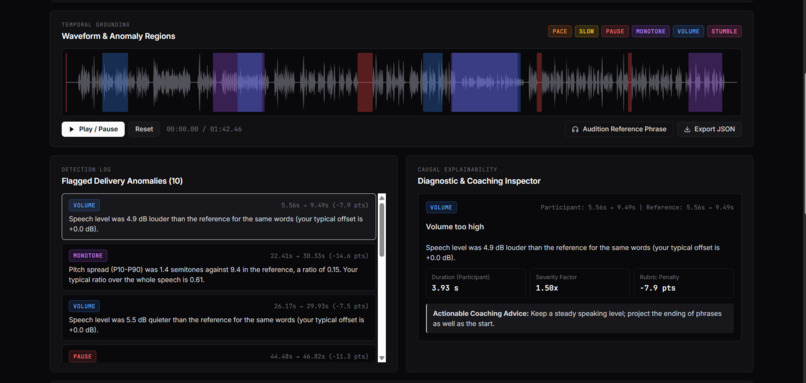Screen dimensions: 806x383
Task: Toggle the PACE legend tag
Action: click(560, 31)
